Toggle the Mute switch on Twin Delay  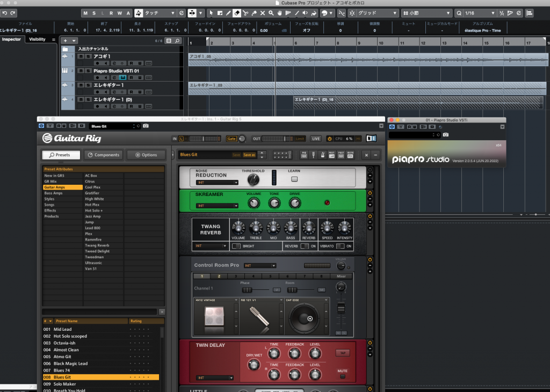coord(342,376)
